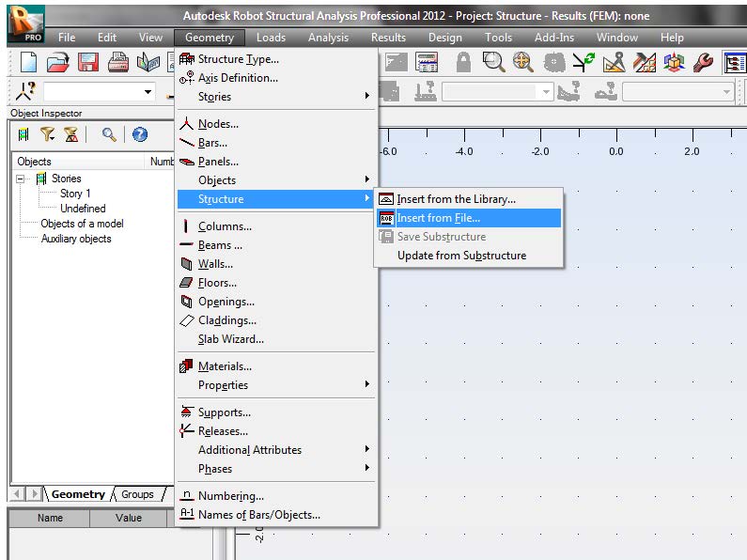
Task: Choose Panels from Geometry menu
Action: [276, 162]
